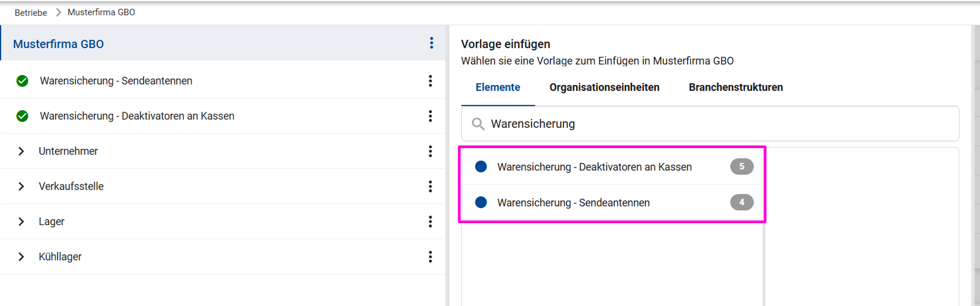This screenshot has height=306, width=980.
Task: Click the search magnifier icon
Action: (x=478, y=124)
